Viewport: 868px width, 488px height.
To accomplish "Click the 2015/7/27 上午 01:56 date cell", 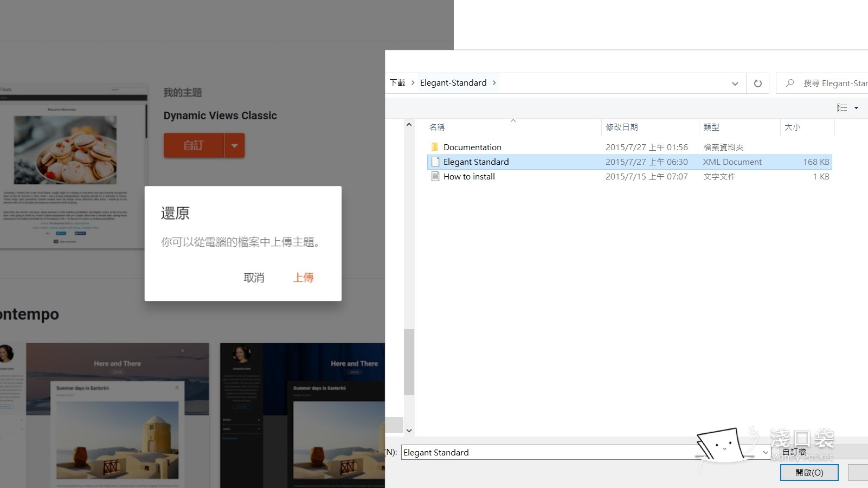I will [647, 147].
